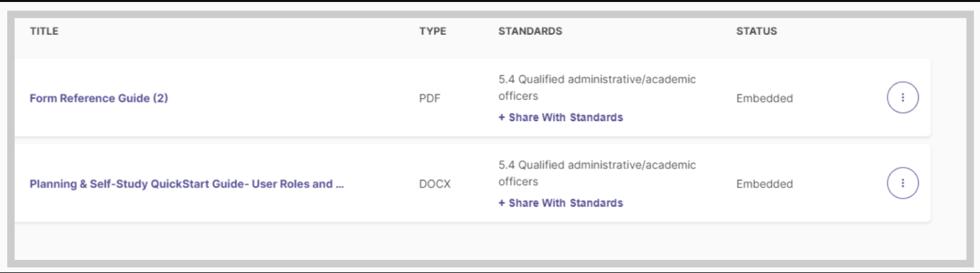Click standard 5.4 text in Planning & Self-Study row

pos(597,173)
